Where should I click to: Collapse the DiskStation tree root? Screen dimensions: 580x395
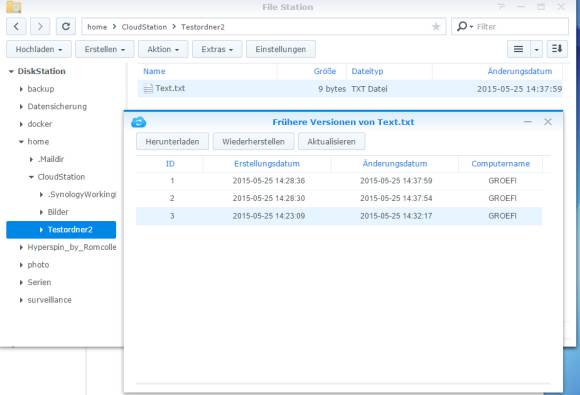click(x=11, y=71)
